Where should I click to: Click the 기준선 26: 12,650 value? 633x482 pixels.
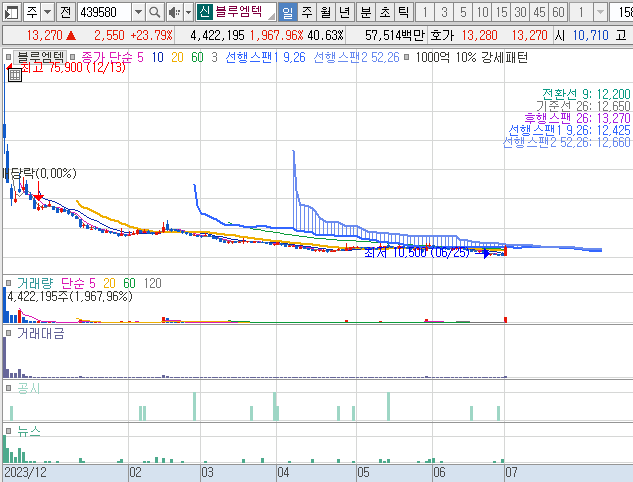[x=583, y=107]
